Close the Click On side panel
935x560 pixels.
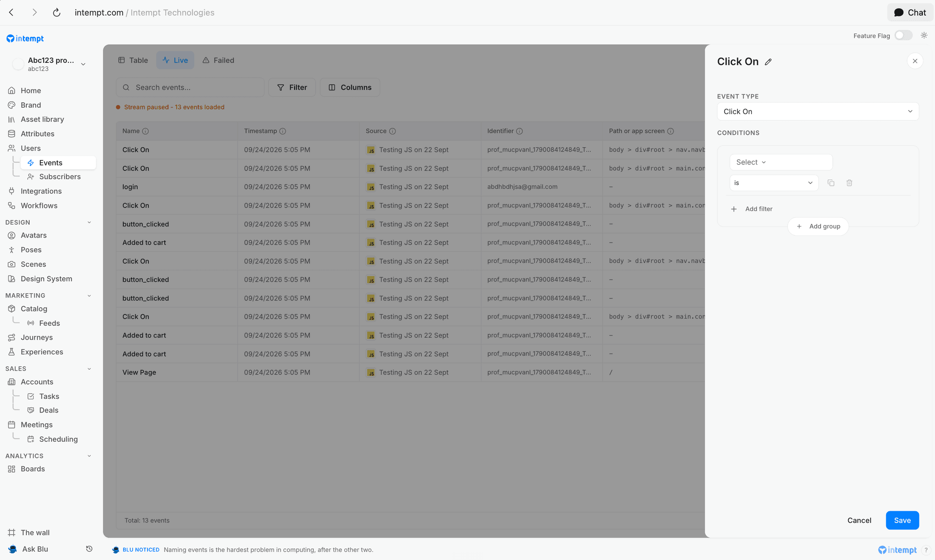coord(915,61)
